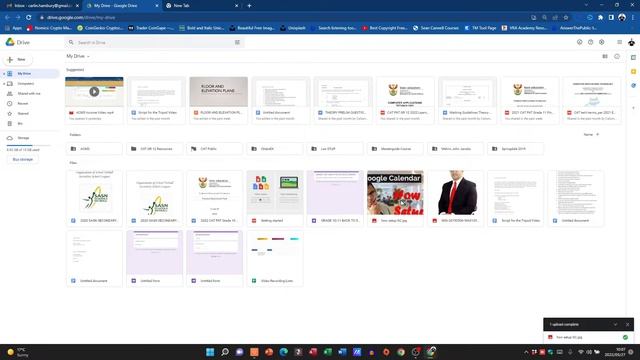Open taskbar search magnifier

pos(224,352)
